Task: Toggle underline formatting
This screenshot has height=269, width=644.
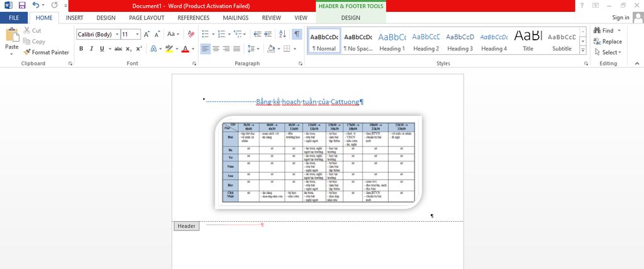Action: [x=102, y=49]
